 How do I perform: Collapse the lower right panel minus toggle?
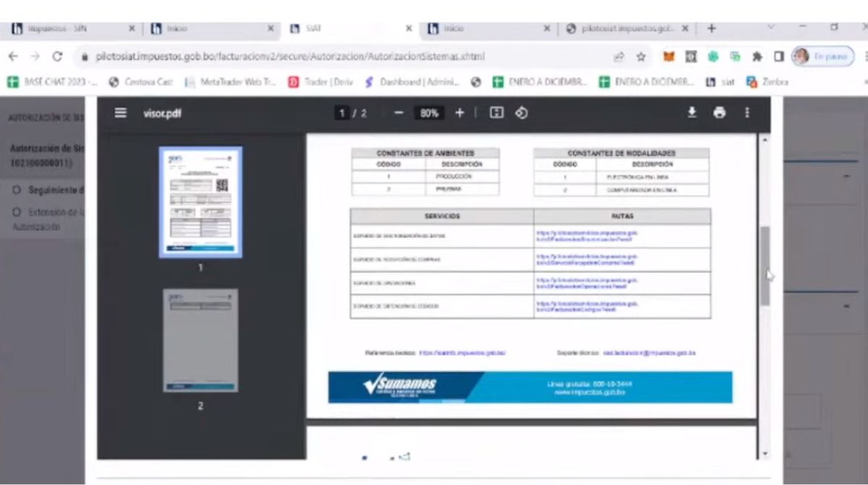(x=846, y=306)
